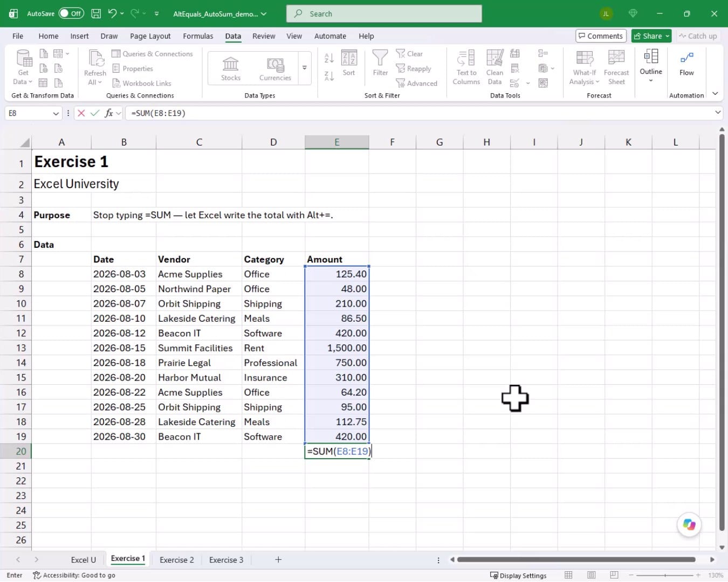
Task: Open Workbook Links
Action: [142, 83]
